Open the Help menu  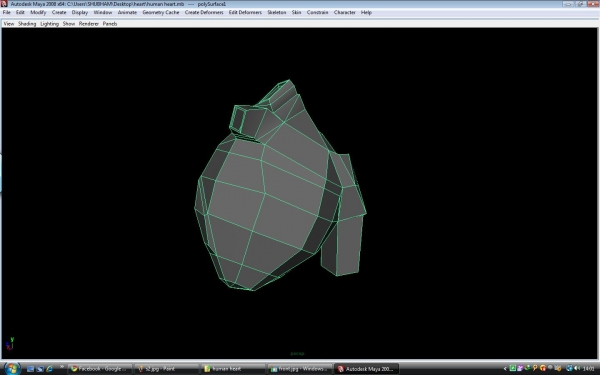coord(366,12)
